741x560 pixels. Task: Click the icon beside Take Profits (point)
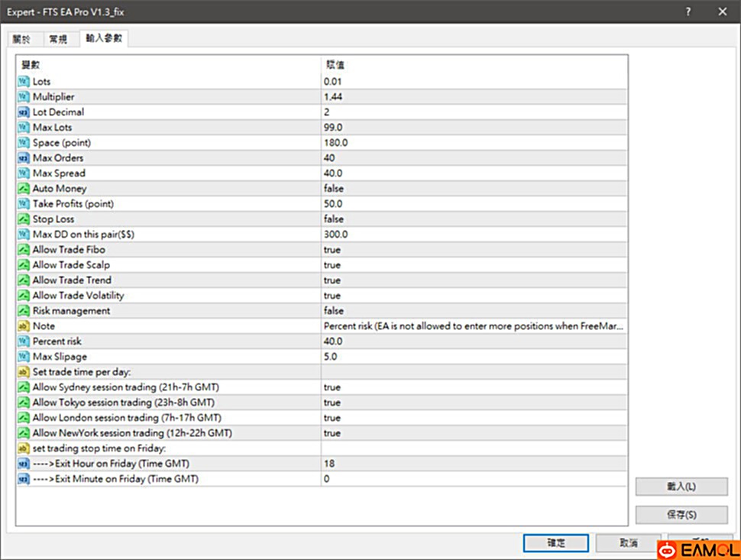(x=24, y=204)
